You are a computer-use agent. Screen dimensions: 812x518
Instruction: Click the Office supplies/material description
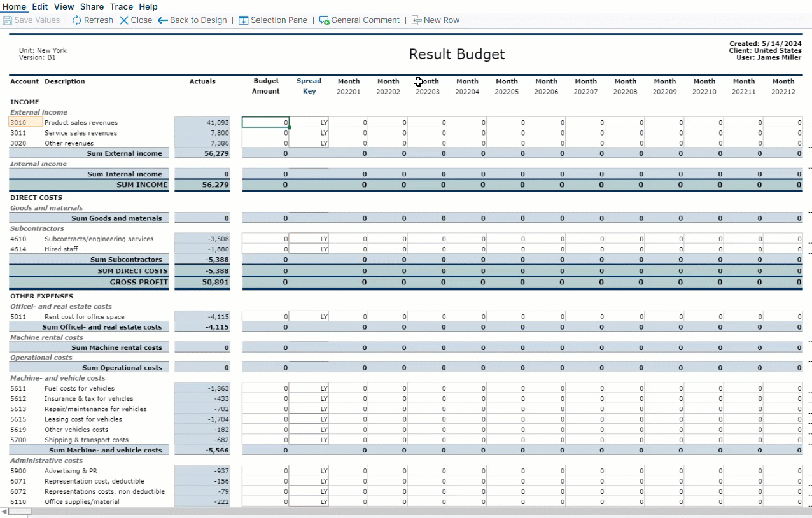coord(82,502)
